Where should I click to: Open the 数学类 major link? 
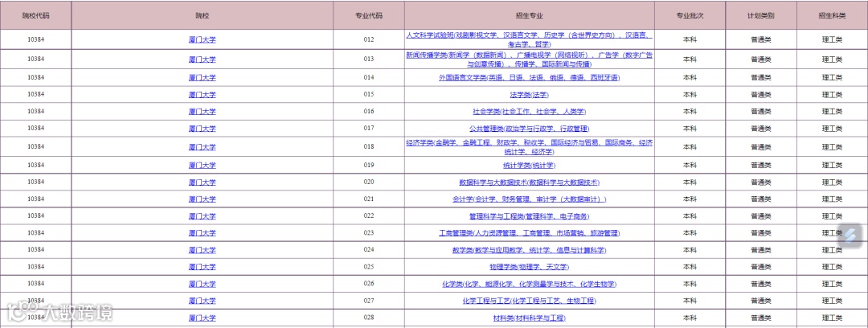tap(529, 250)
